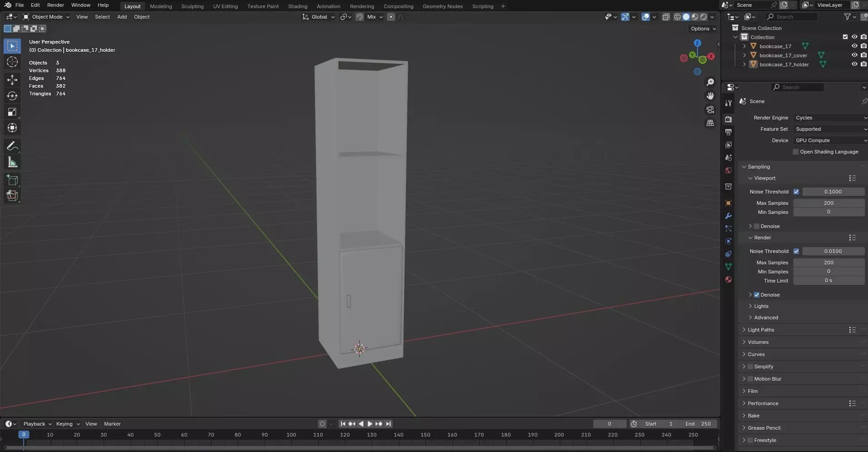This screenshot has height=452, width=868.
Task: Open View Layer properties icon
Action: click(x=728, y=145)
